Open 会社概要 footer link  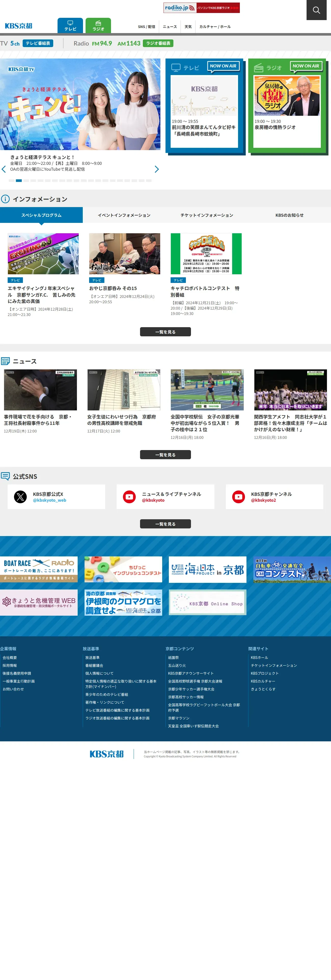click(x=10, y=658)
